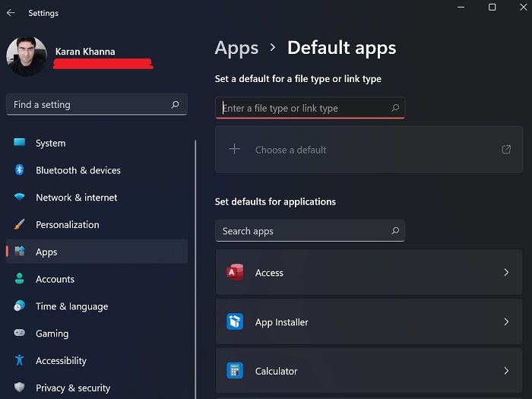The image size is (532, 399).
Task: Focus the file type or link type field
Action: tap(304, 108)
